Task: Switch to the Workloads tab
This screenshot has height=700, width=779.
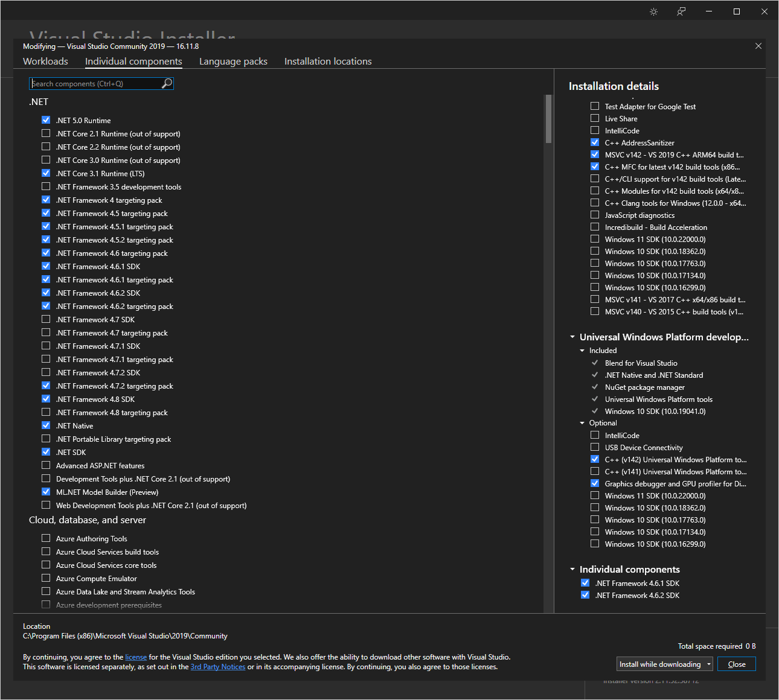Action: pos(45,61)
